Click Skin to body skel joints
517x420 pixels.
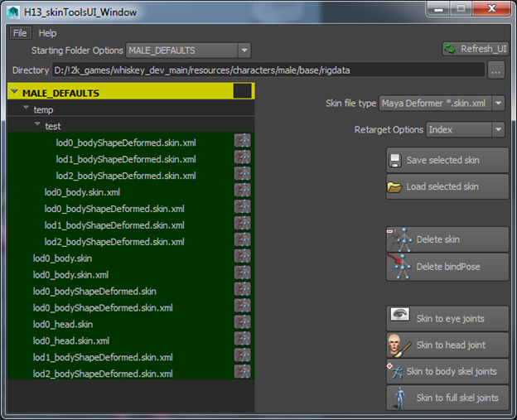pos(447,371)
